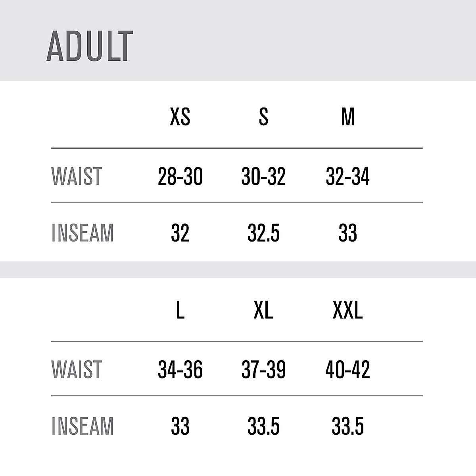Select the 30-32 waist measurement
Viewport: 476px width, 476px height.
(x=263, y=177)
